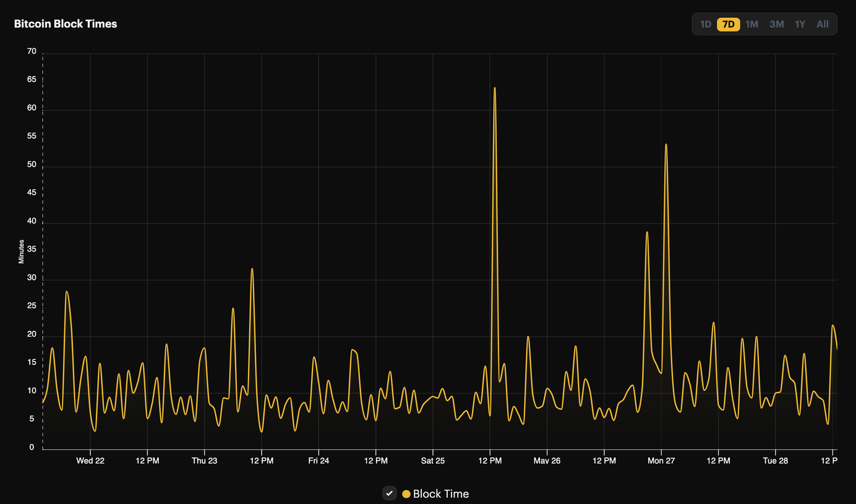
Task: Switch to the 3M time range
Action: tap(777, 24)
